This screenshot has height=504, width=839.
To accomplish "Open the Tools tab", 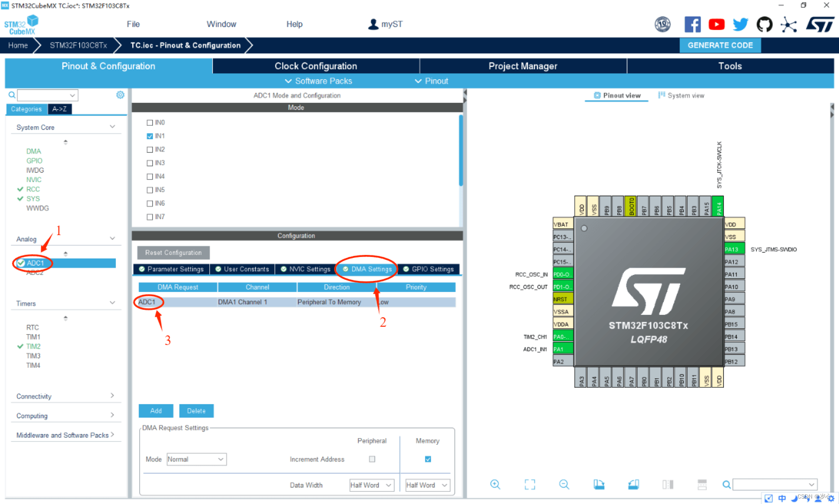I will pos(730,66).
